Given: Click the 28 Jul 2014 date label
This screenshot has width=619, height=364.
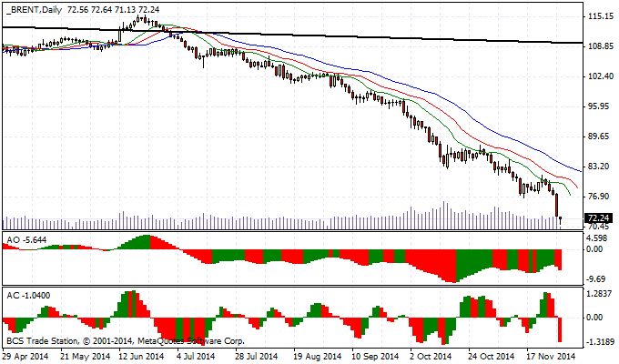Looking at the screenshot, I should (x=257, y=356).
